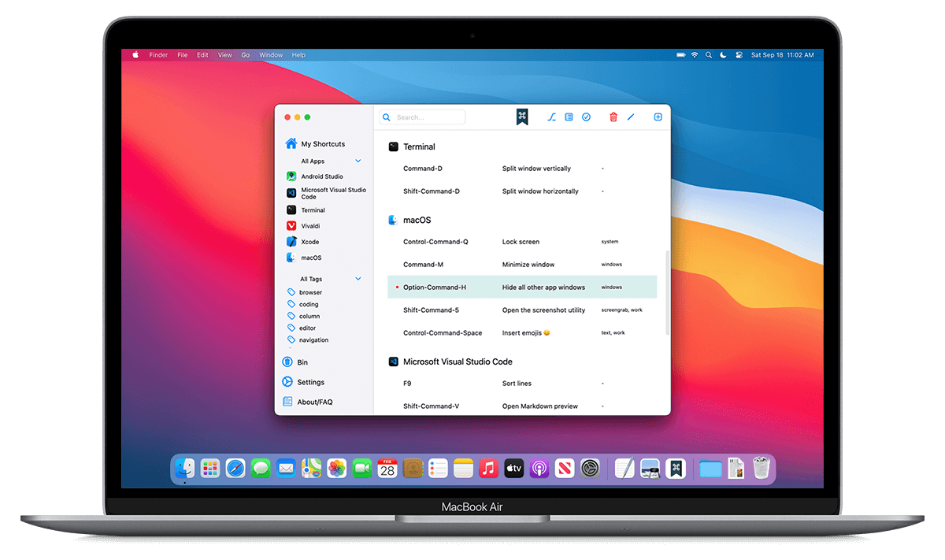The width and height of the screenshot is (945, 560).
Task: Filter by the editor tag
Action: [x=302, y=328]
